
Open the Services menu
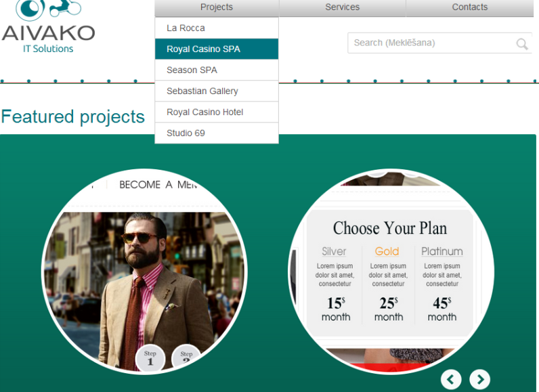tap(343, 7)
